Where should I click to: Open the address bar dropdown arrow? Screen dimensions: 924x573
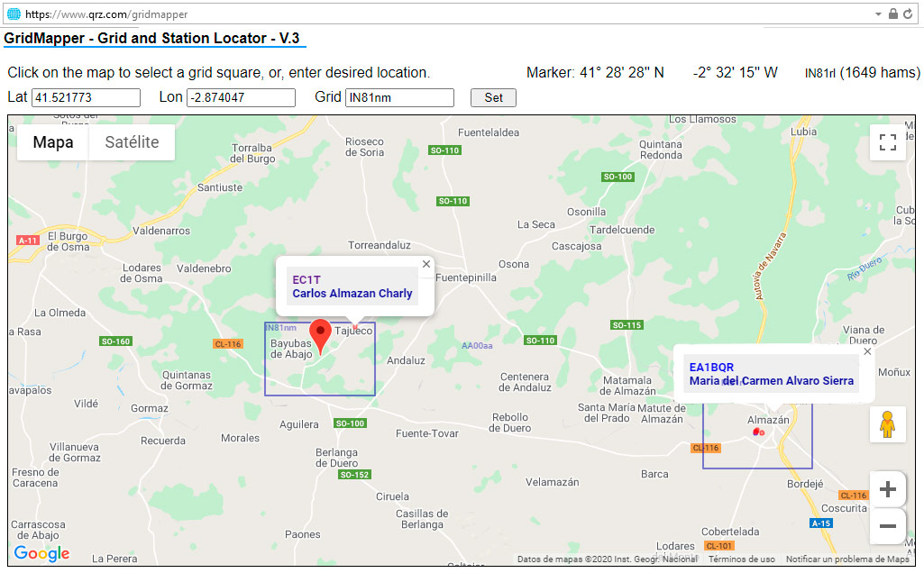pos(878,14)
